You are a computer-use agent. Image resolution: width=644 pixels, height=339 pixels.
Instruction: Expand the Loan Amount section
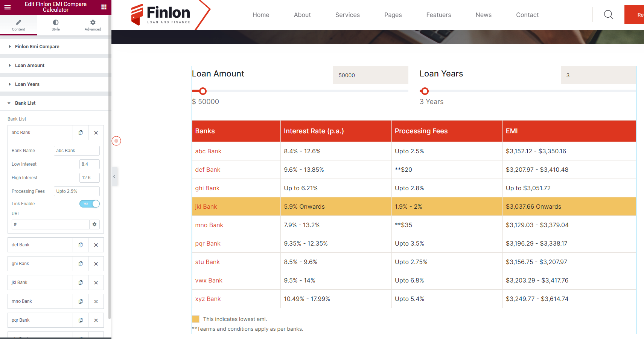[29, 66]
